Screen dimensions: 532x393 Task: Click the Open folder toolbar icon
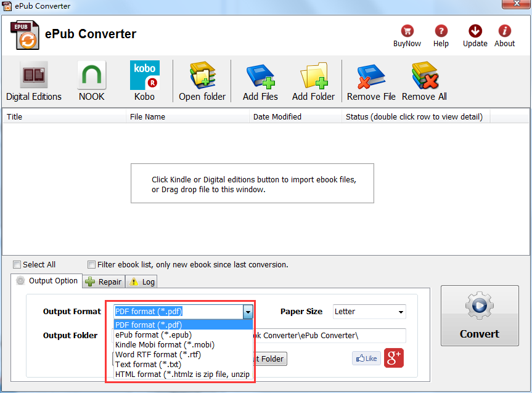202,81
